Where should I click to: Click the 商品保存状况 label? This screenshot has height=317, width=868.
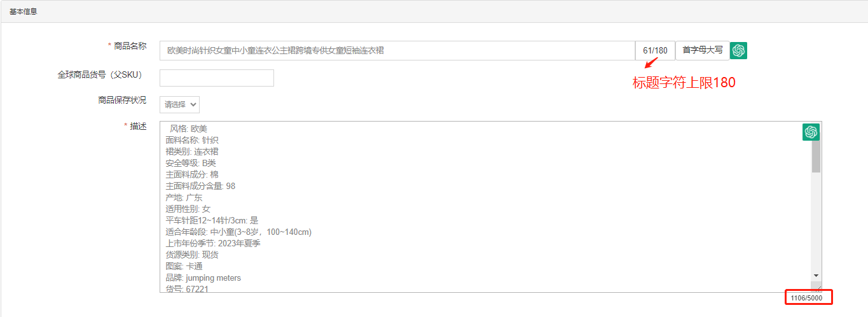[122, 100]
